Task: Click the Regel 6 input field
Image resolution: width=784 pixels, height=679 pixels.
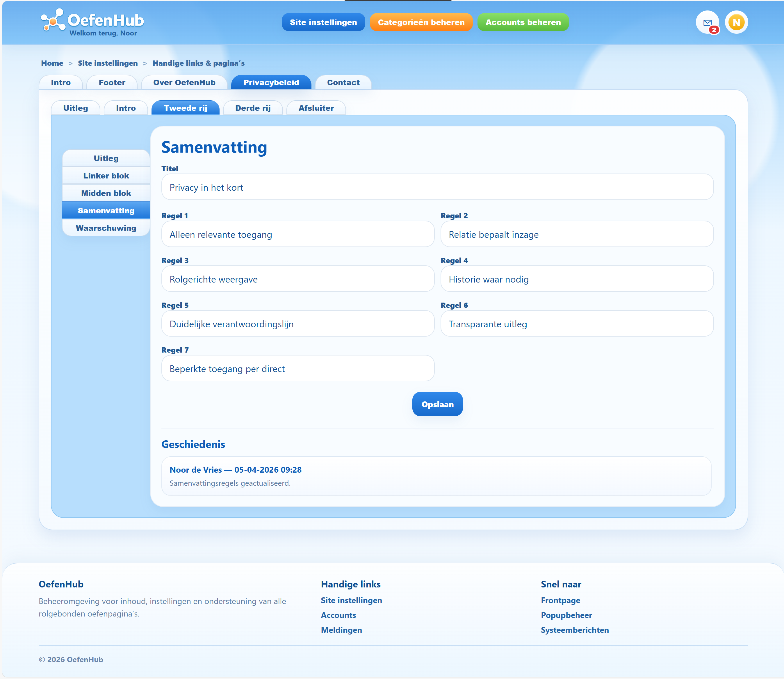Action: coord(577,324)
